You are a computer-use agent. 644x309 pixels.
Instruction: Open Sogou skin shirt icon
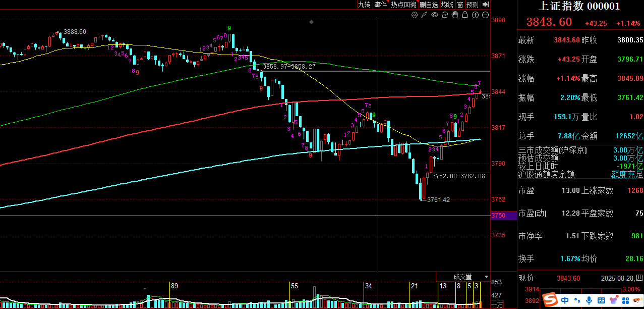click(x=614, y=300)
